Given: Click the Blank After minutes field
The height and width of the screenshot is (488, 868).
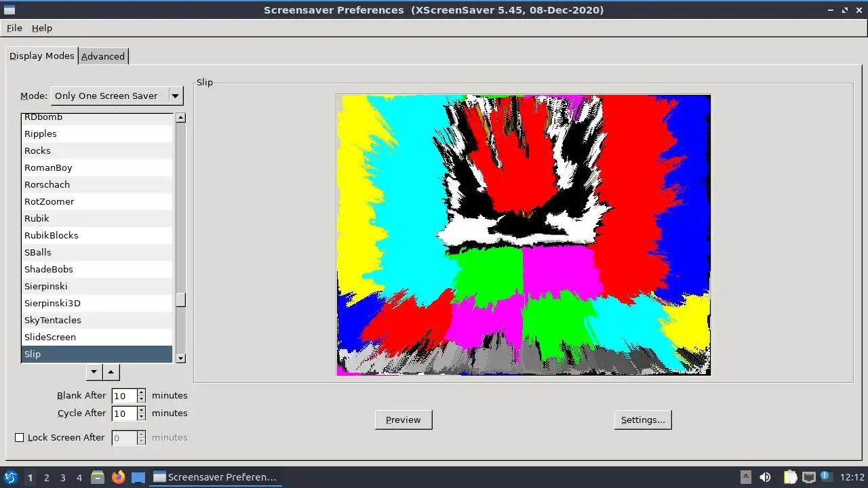Looking at the screenshot, I should [x=124, y=396].
